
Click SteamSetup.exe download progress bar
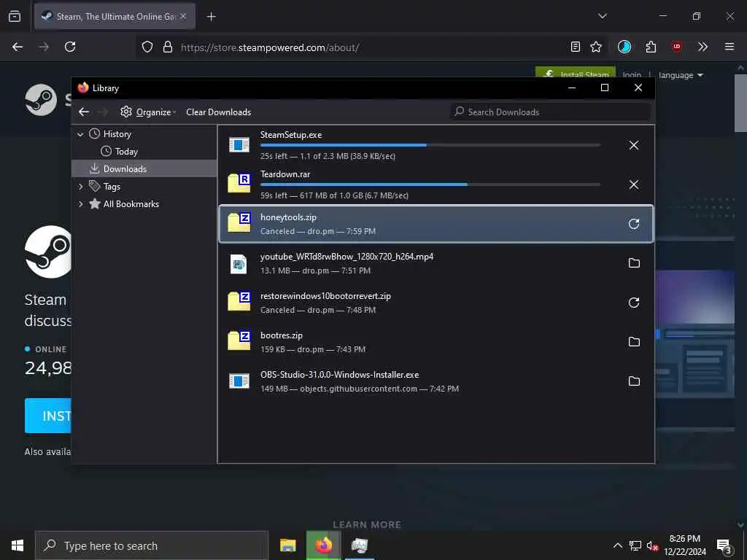click(x=430, y=145)
